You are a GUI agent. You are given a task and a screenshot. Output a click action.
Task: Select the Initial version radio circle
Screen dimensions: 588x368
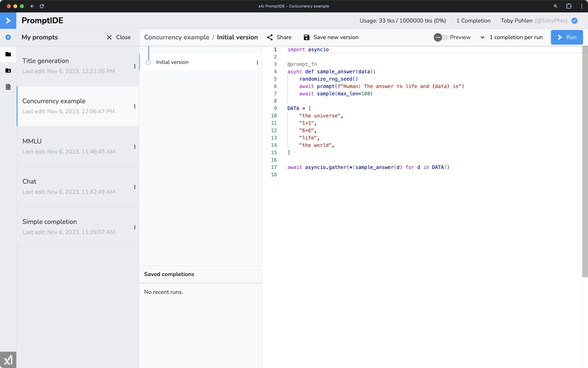tap(149, 62)
